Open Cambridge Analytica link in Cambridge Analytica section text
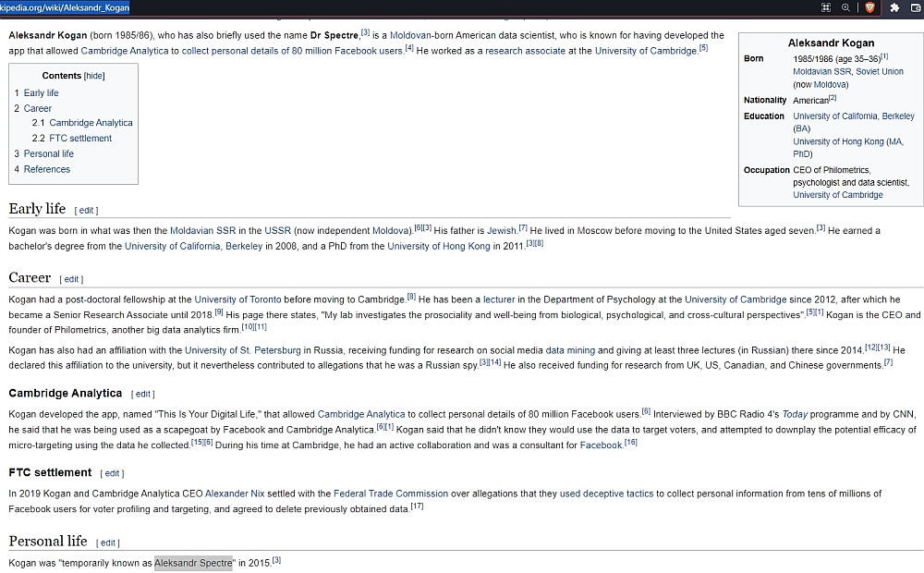 click(x=361, y=414)
